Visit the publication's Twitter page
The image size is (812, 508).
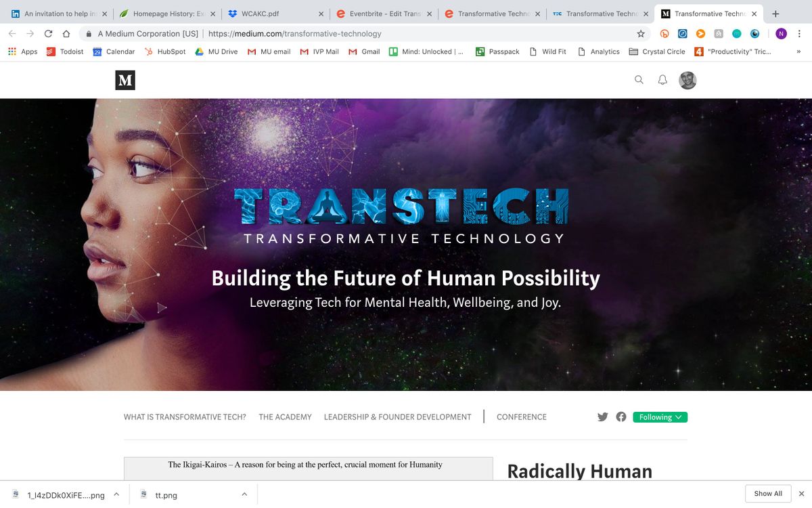click(x=603, y=417)
